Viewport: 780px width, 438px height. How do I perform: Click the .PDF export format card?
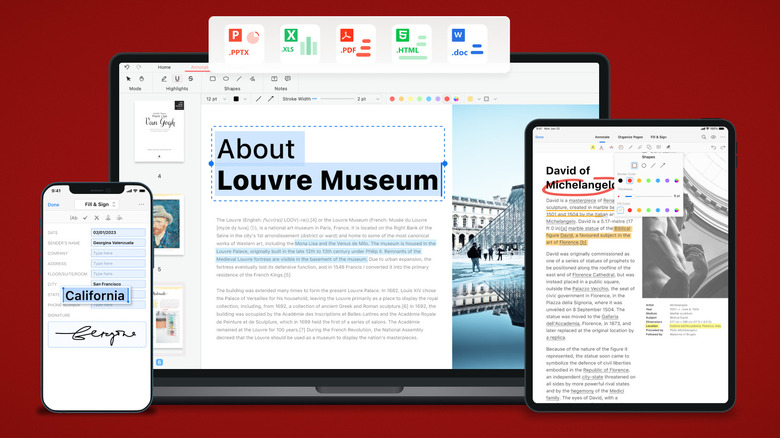[356, 44]
